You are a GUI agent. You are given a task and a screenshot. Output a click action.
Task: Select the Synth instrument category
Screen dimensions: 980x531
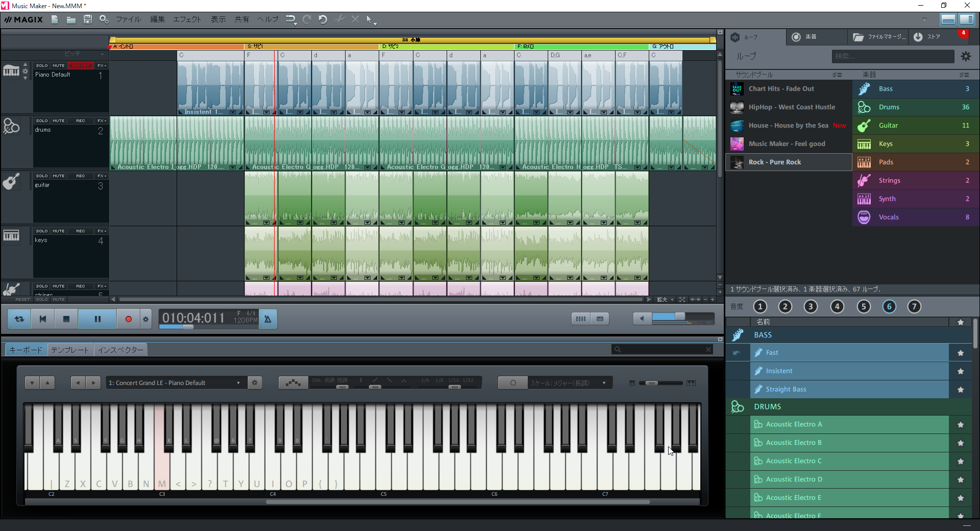(916, 199)
